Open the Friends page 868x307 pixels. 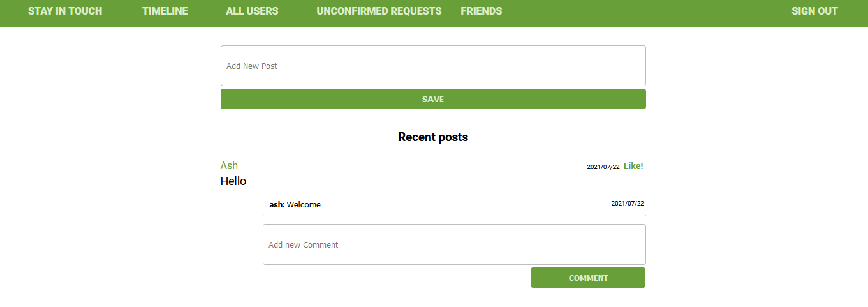(482, 11)
